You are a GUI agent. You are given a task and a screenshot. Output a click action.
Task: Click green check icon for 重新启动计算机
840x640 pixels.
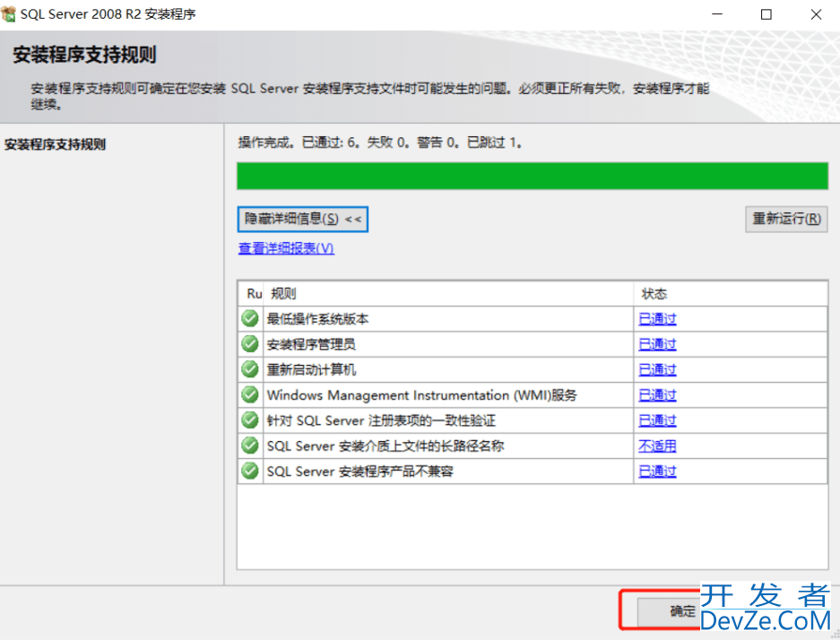click(249, 369)
